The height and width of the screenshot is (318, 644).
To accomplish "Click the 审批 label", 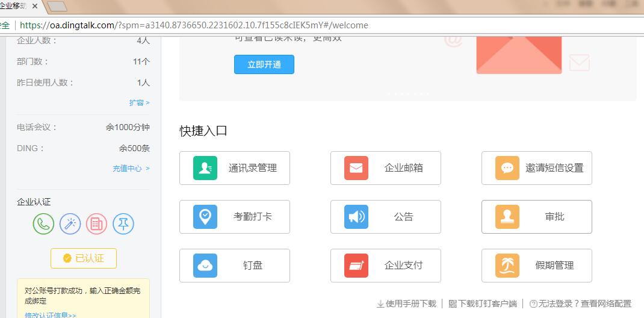I will (x=554, y=217).
